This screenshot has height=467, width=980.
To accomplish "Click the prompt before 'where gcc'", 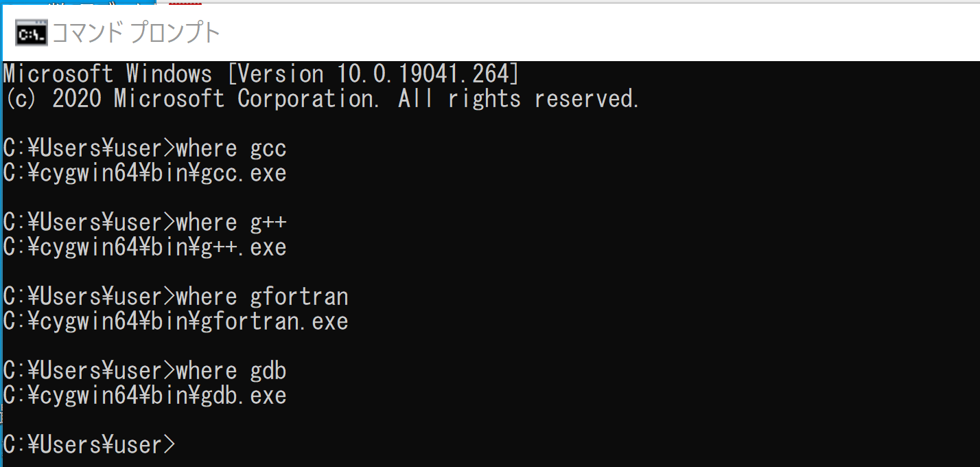I will click(x=89, y=148).
